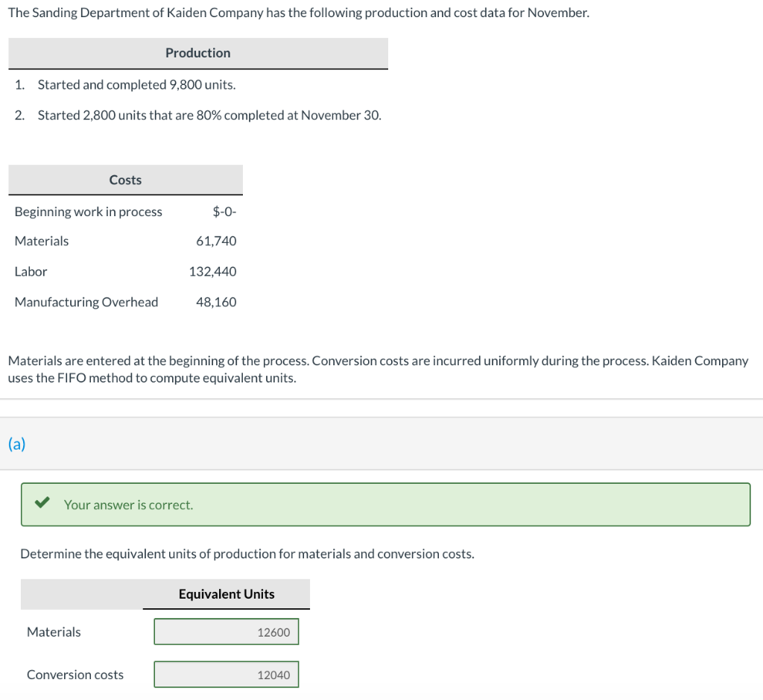This screenshot has width=763, height=700.
Task: Click the Labor cost row label
Action: click(x=31, y=271)
